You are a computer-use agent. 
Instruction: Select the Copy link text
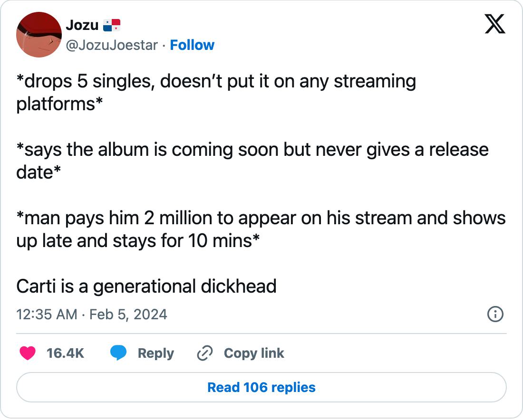point(254,353)
